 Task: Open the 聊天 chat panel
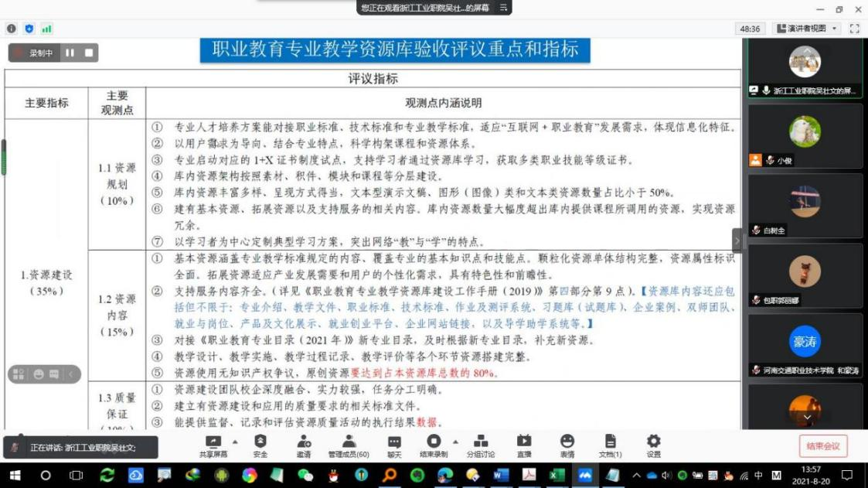tap(394, 446)
